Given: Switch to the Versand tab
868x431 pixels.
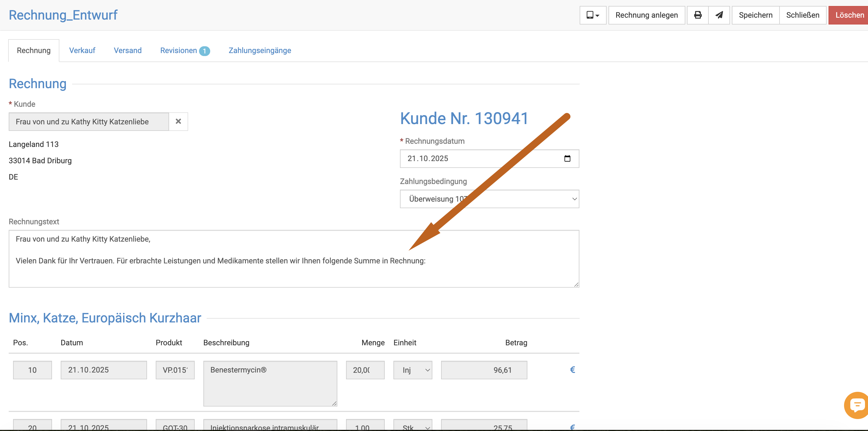Looking at the screenshot, I should click(127, 51).
